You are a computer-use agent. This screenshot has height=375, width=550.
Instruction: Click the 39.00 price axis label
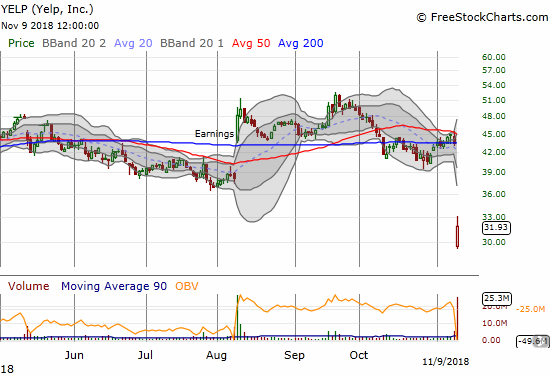[x=494, y=172]
